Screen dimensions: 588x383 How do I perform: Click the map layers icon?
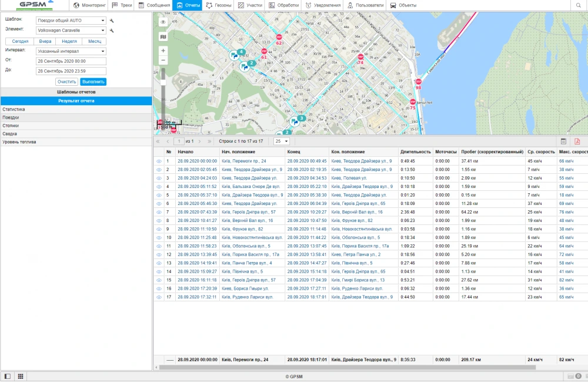click(163, 36)
